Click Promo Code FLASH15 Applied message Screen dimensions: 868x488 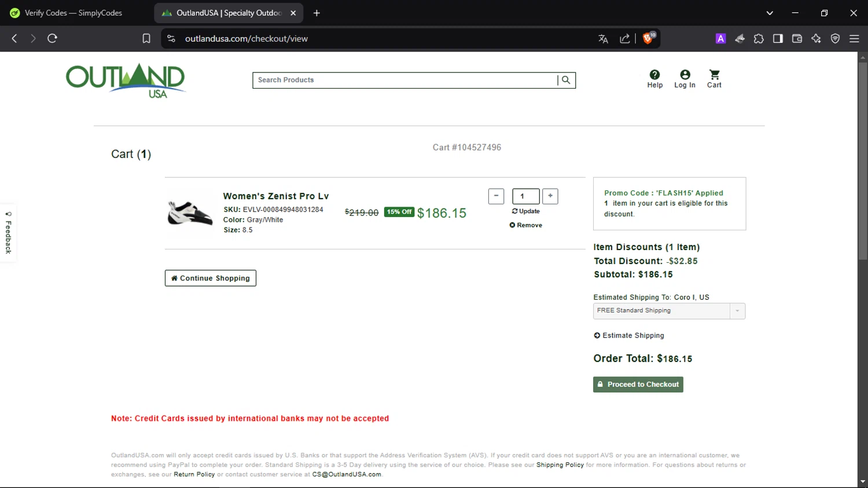[x=664, y=193]
